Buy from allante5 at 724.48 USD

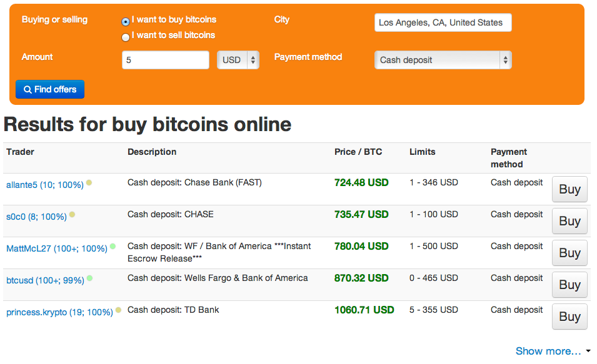click(x=569, y=189)
